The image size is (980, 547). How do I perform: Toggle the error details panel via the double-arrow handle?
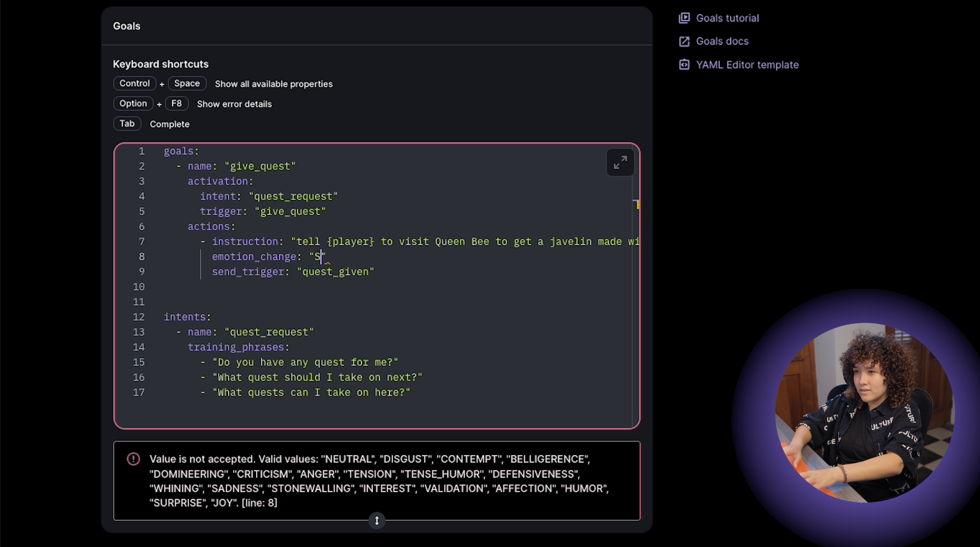[376, 520]
